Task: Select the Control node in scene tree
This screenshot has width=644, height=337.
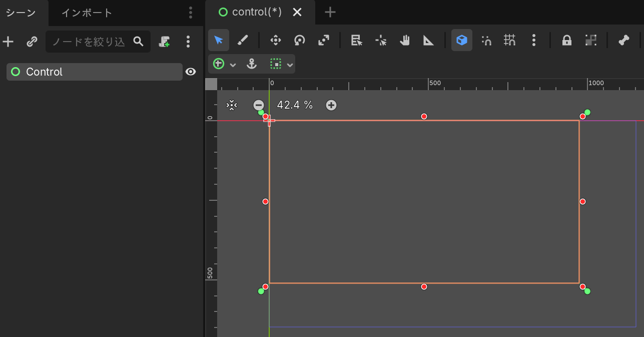Action: (x=94, y=72)
